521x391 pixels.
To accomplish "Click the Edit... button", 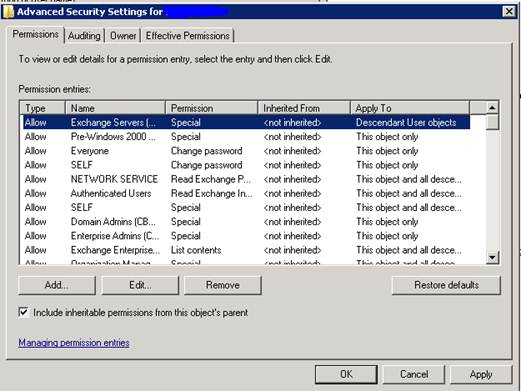I will 140,285.
